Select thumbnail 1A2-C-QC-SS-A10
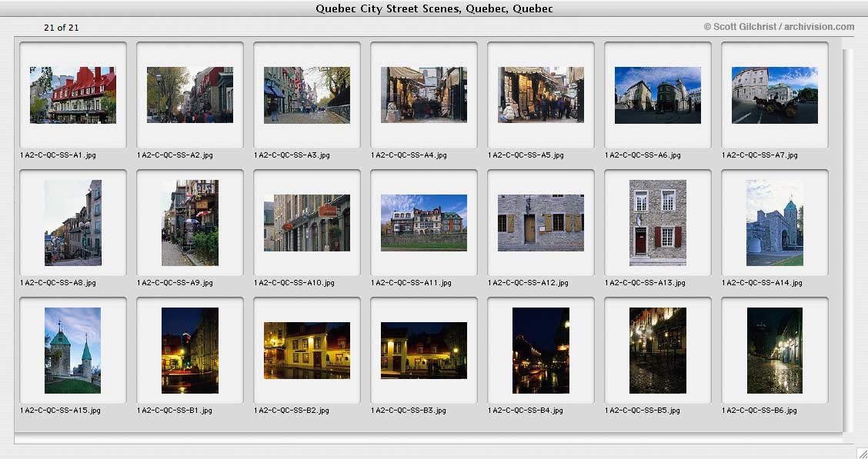Screen dimensions: 868x459 pos(307,223)
